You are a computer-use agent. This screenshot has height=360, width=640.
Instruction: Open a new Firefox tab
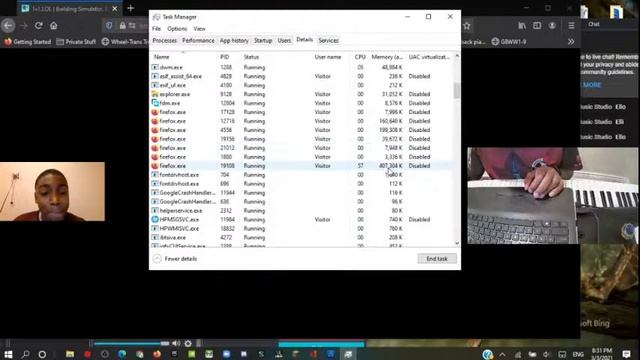click(131, 8)
